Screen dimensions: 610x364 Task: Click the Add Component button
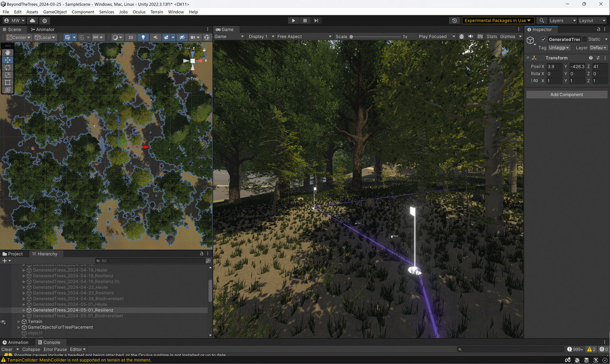pos(566,94)
